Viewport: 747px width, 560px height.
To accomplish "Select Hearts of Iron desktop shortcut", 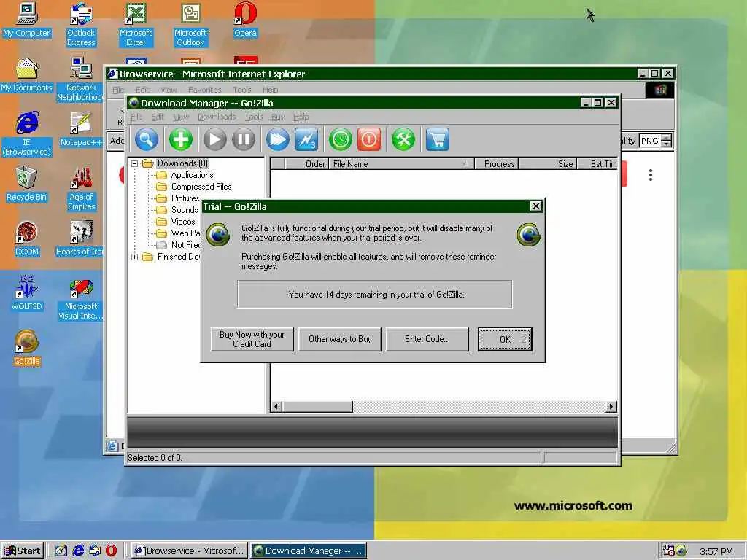I will point(80,239).
